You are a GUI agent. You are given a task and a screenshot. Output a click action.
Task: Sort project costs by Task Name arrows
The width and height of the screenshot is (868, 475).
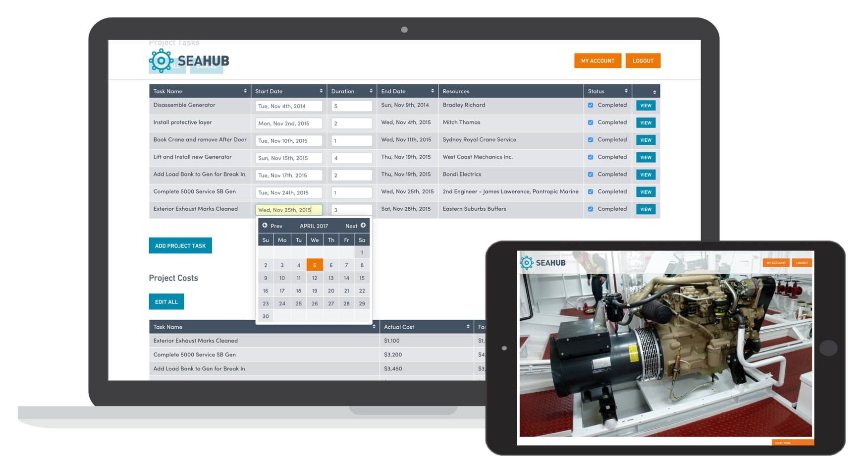pyautogui.click(x=374, y=327)
